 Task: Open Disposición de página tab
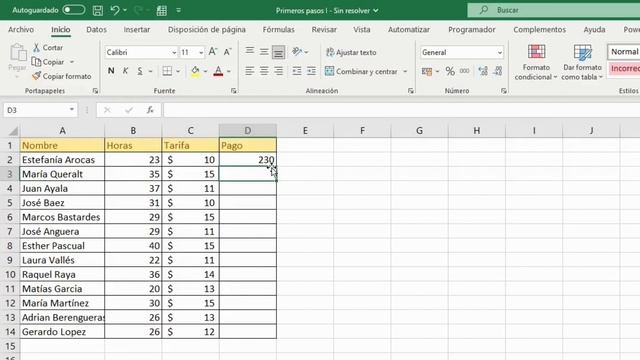(207, 29)
